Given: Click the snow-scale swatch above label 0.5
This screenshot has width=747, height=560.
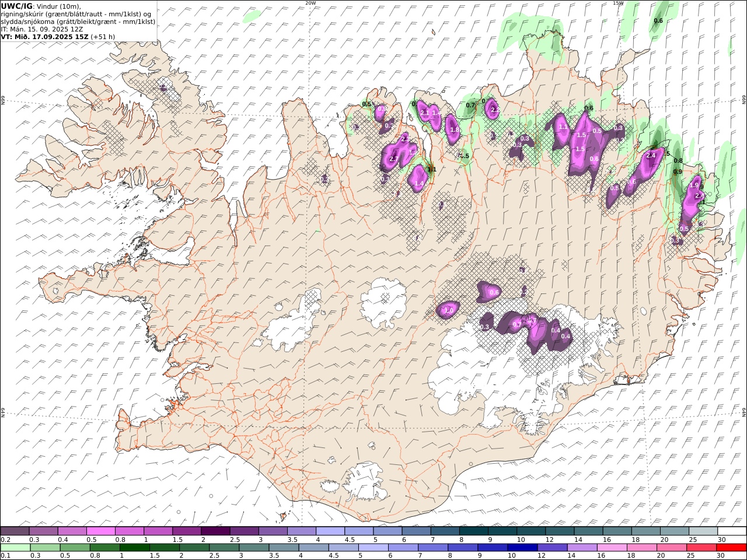Looking at the screenshot, I should (x=101, y=531).
